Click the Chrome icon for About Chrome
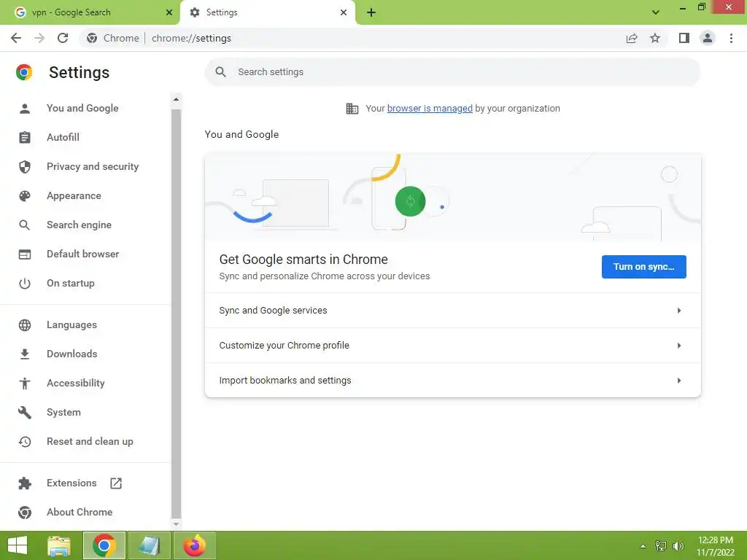The image size is (747, 560). click(x=24, y=513)
